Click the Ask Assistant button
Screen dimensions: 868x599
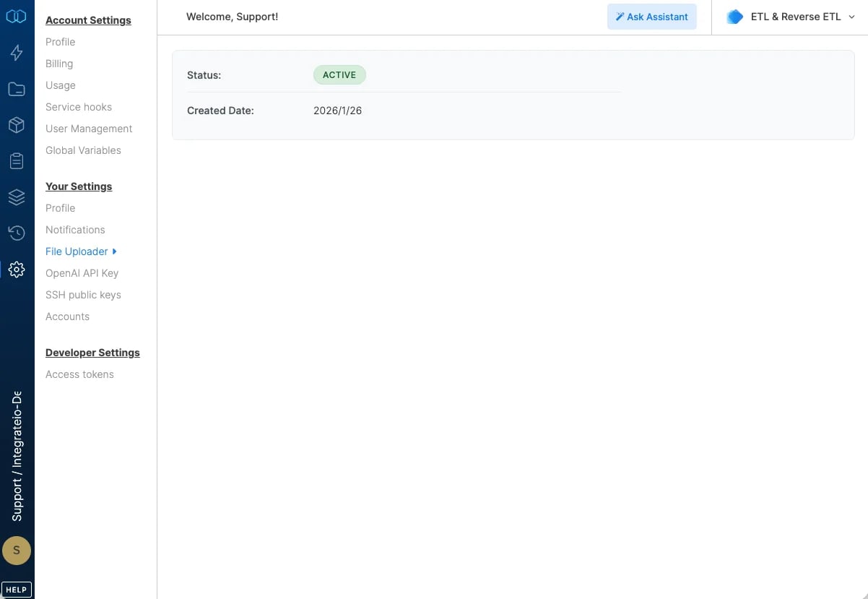click(651, 17)
